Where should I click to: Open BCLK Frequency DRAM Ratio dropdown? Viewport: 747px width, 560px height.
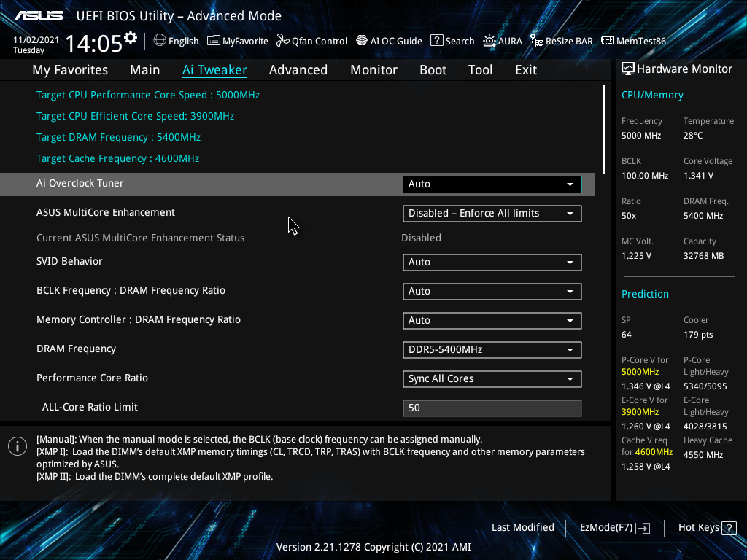pyautogui.click(x=492, y=292)
